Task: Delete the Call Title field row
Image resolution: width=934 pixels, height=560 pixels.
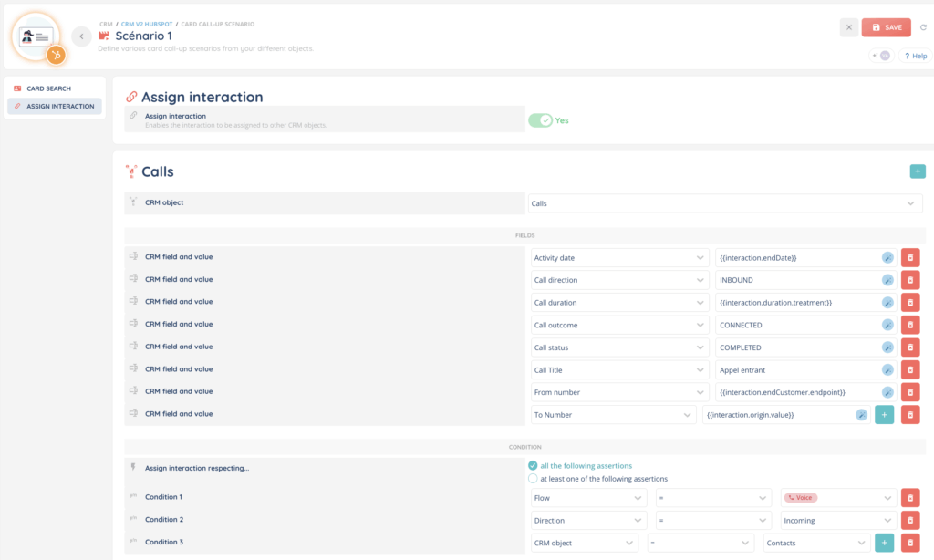Action: point(909,370)
